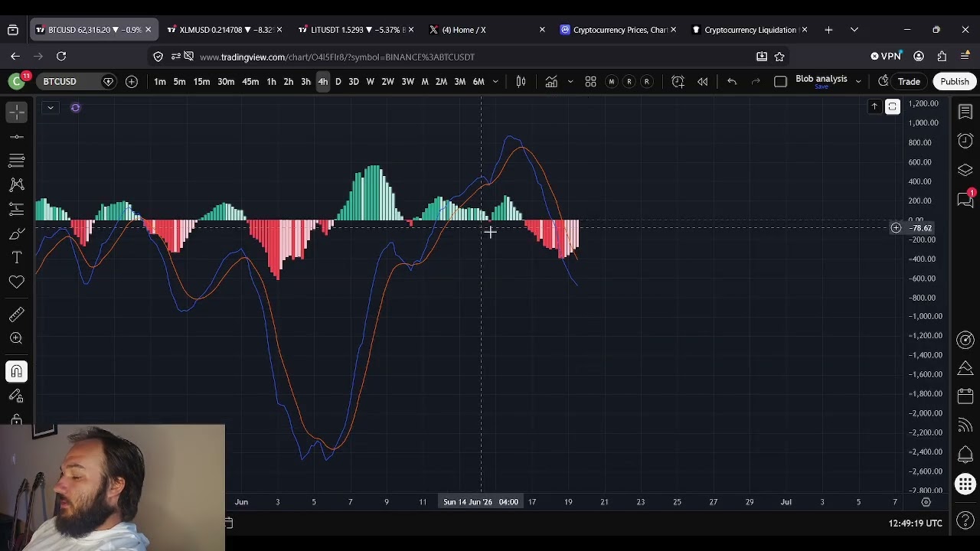The width and height of the screenshot is (980, 551).
Task: Switch to the 1m timeframe
Action: tap(160, 81)
